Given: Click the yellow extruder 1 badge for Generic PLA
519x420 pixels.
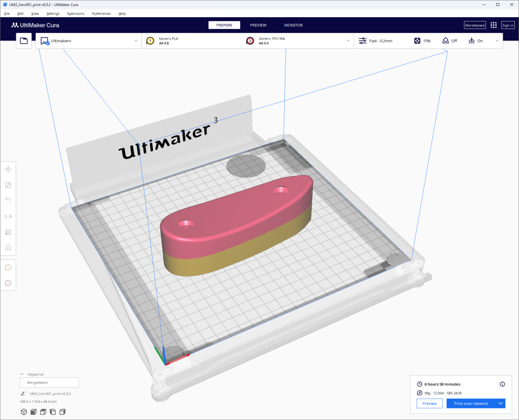Looking at the screenshot, I should 150,41.
